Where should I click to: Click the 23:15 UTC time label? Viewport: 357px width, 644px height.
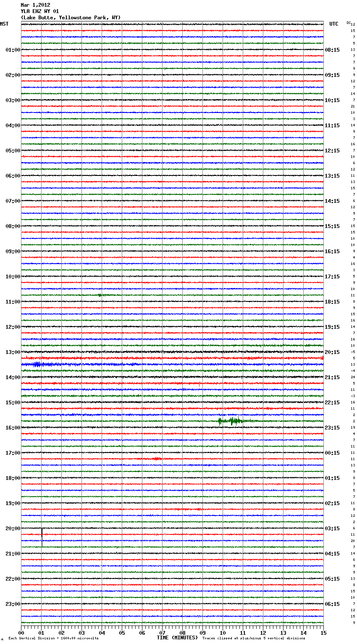pos(332,428)
